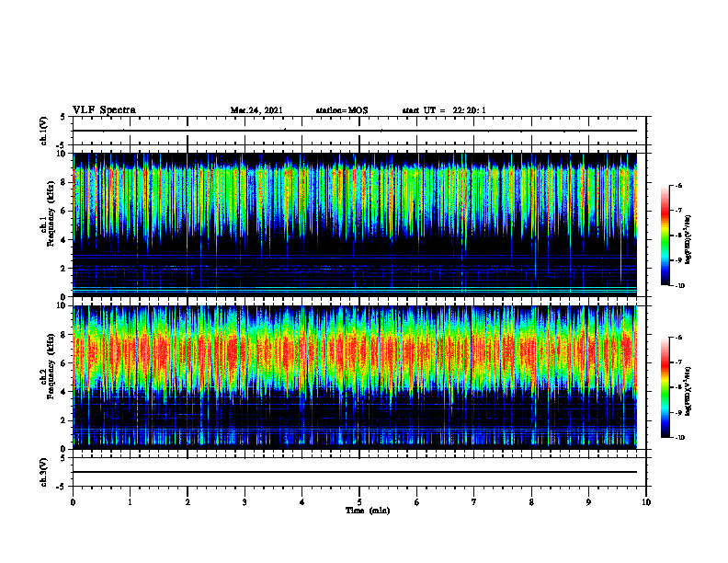Click the ch.1 color bar log(PSD) label
The width and height of the screenshot is (728, 563).
coord(688,240)
